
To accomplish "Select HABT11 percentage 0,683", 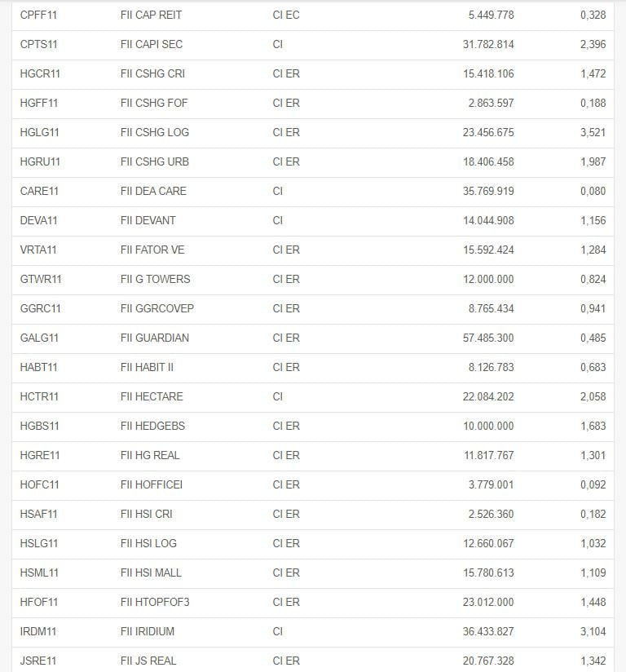I will (x=593, y=367).
